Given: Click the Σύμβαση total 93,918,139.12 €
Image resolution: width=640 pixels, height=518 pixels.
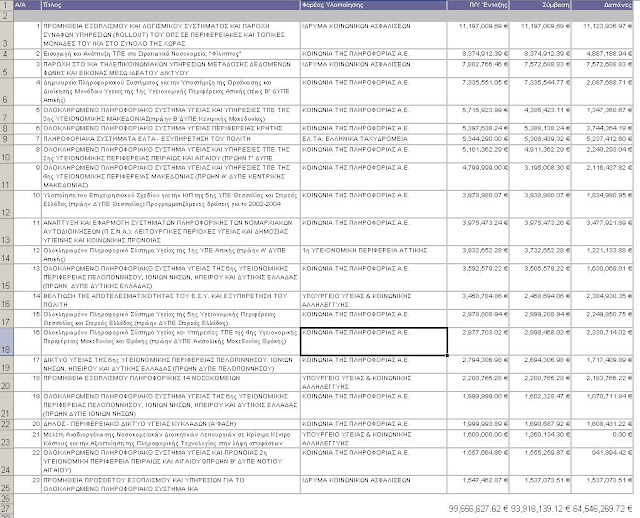Looking at the screenshot, I should [541, 509].
